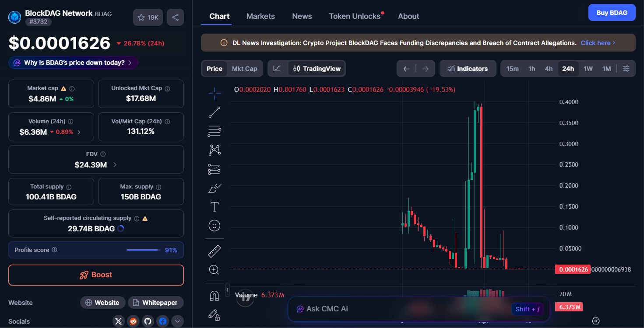The image size is (644, 328).
Task: Open the Token Unlocks tab
Action: [x=354, y=16]
